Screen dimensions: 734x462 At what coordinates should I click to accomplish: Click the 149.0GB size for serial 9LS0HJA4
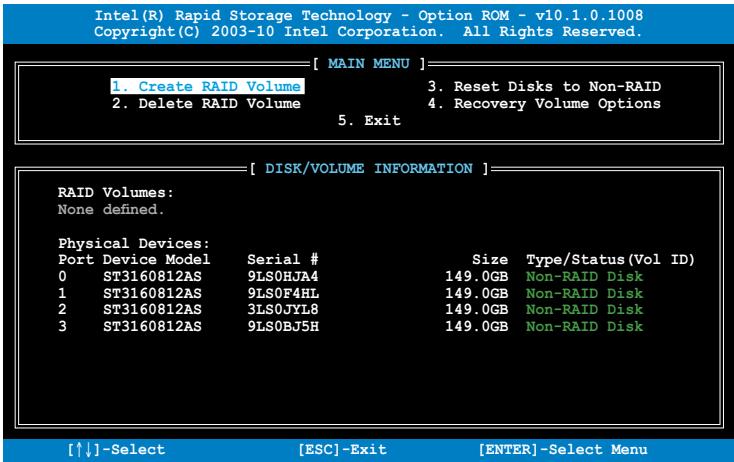pyautogui.click(x=477, y=276)
